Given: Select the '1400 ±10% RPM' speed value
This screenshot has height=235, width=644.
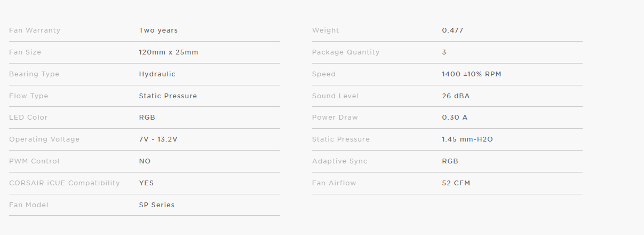Looking at the screenshot, I should [x=472, y=74].
